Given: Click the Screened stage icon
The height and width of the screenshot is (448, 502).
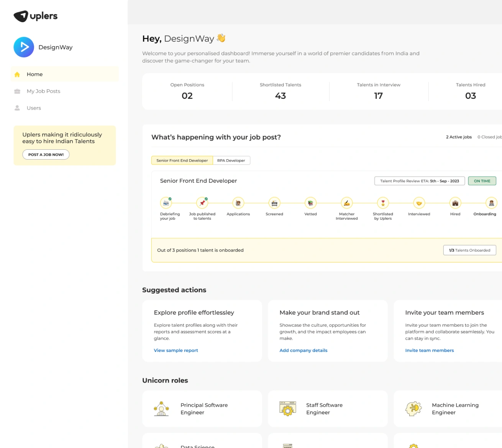Looking at the screenshot, I should coord(274,203).
